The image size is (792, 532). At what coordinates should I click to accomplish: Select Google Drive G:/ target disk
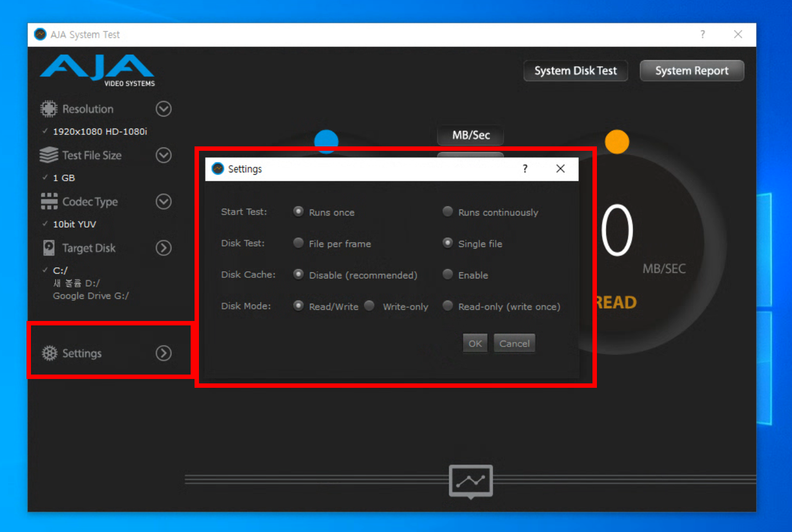tap(91, 296)
